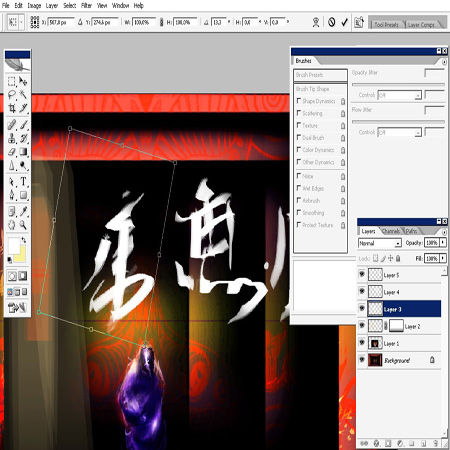Click the foreground color swatch
Image resolution: width=450 pixels, height=450 pixels.
coord(13,245)
